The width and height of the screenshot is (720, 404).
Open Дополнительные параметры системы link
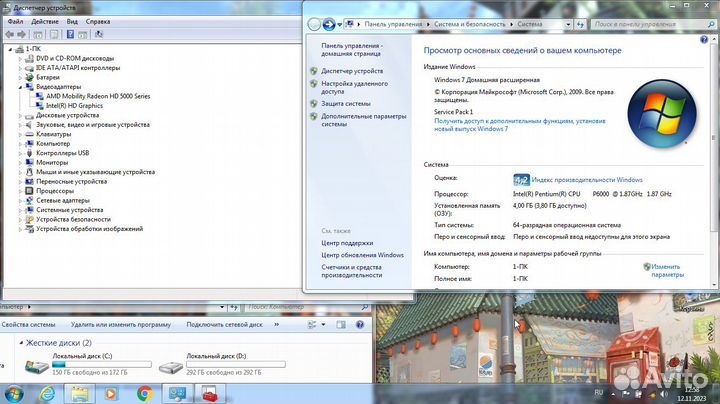coord(364,120)
